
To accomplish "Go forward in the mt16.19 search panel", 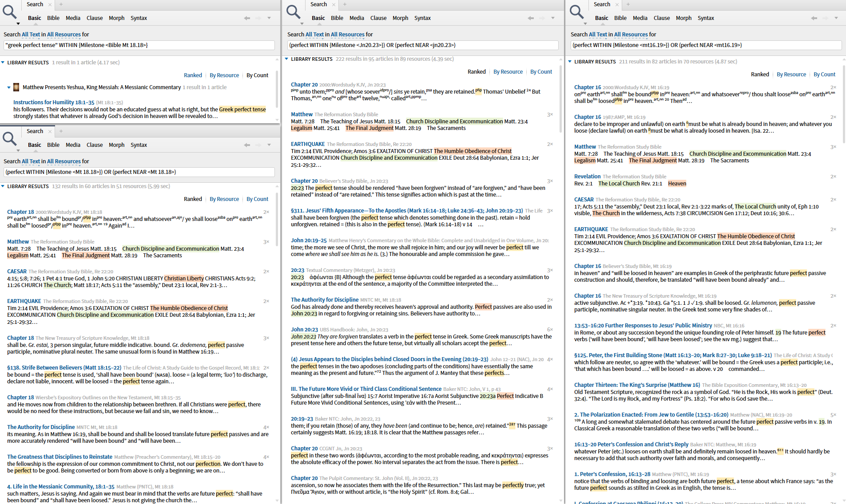I will [x=825, y=18].
